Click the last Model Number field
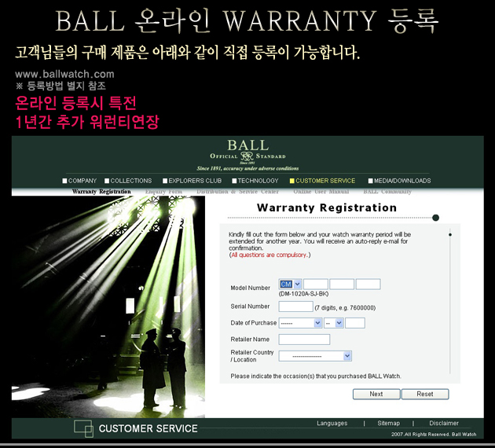 click(368, 285)
